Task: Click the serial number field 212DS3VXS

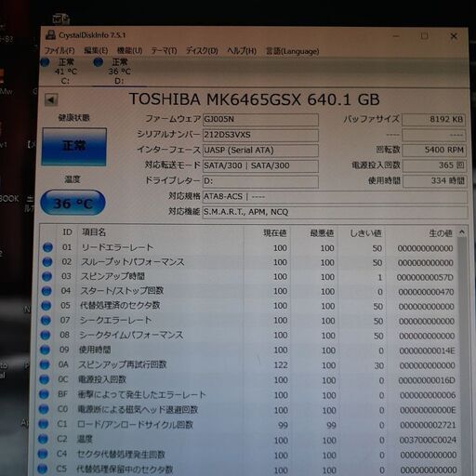Action: [260, 135]
